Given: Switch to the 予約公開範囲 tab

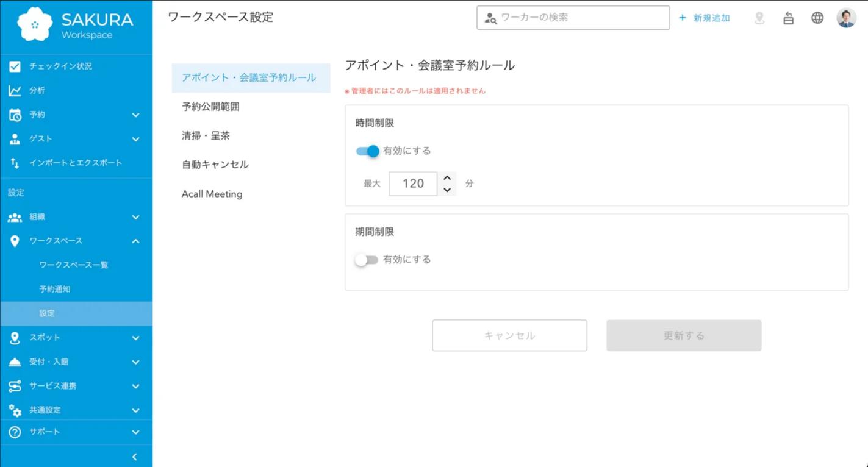Looking at the screenshot, I should tap(210, 107).
